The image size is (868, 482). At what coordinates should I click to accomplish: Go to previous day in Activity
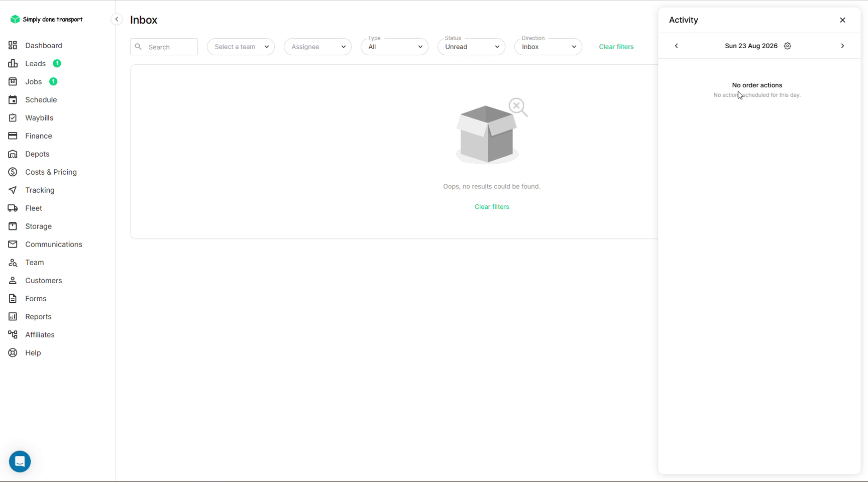click(x=676, y=46)
